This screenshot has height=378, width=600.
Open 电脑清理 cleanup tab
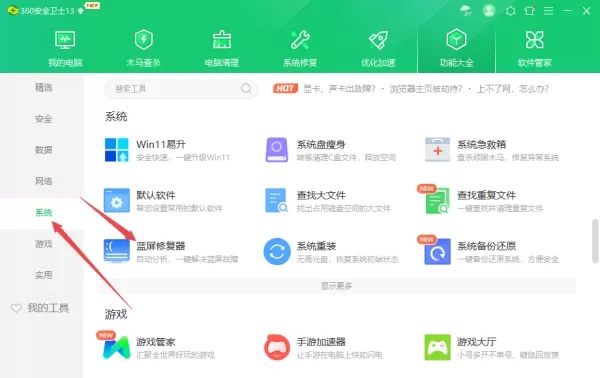pos(222,49)
